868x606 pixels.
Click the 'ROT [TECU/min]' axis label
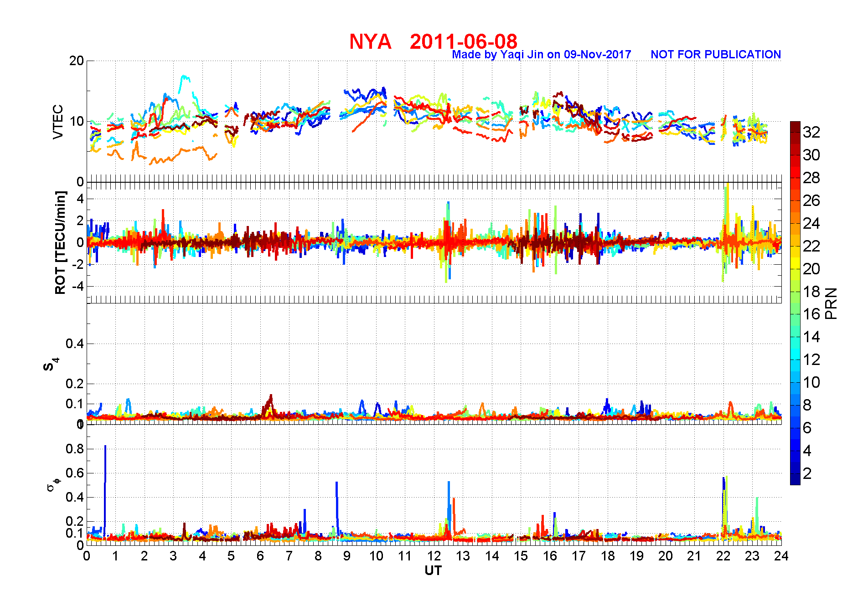point(60,242)
